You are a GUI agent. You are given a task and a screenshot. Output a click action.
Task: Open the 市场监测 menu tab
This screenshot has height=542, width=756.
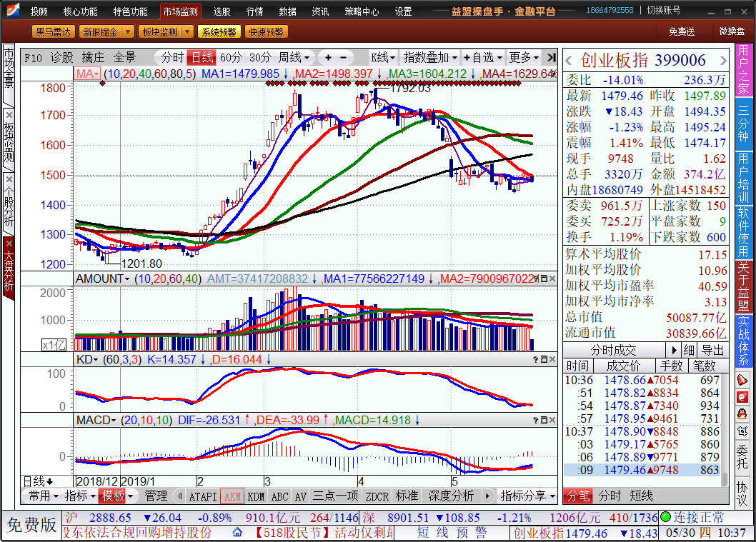tap(179, 11)
